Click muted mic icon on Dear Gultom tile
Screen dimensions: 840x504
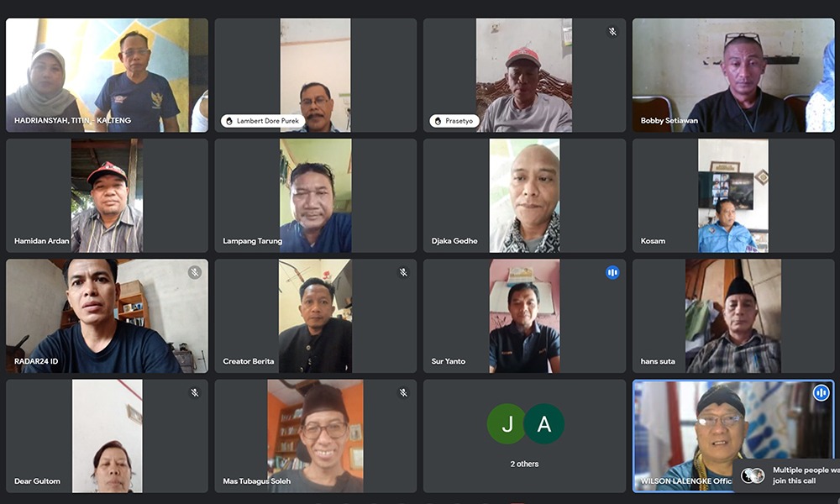(195, 392)
